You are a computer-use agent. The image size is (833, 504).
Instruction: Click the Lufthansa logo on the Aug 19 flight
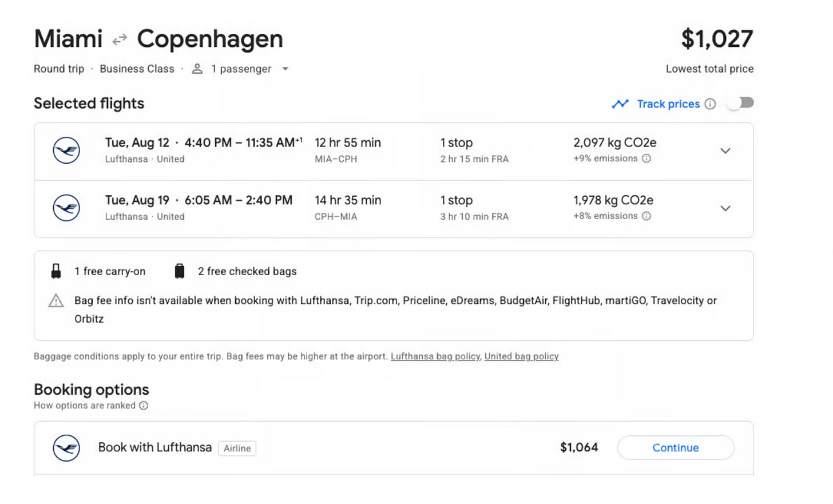coord(66,208)
